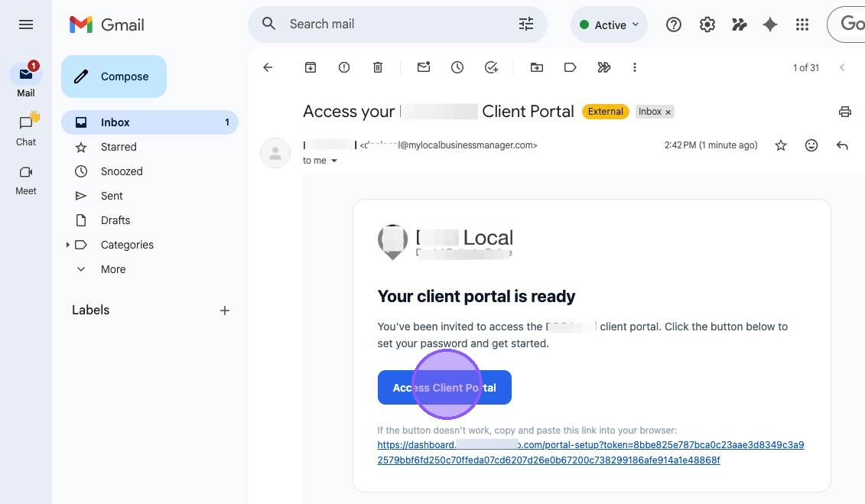Image resolution: width=865 pixels, height=504 pixels.
Task: Open more options three-dot menu
Action: point(634,67)
